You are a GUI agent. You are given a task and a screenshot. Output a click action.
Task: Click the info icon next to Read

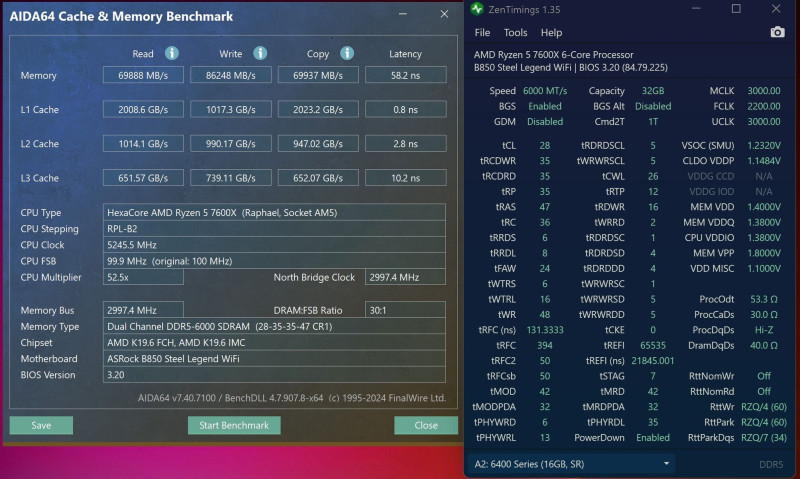[x=172, y=53]
